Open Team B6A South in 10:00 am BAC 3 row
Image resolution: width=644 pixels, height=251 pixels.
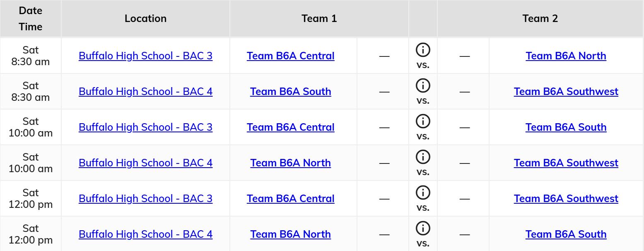pyautogui.click(x=566, y=127)
